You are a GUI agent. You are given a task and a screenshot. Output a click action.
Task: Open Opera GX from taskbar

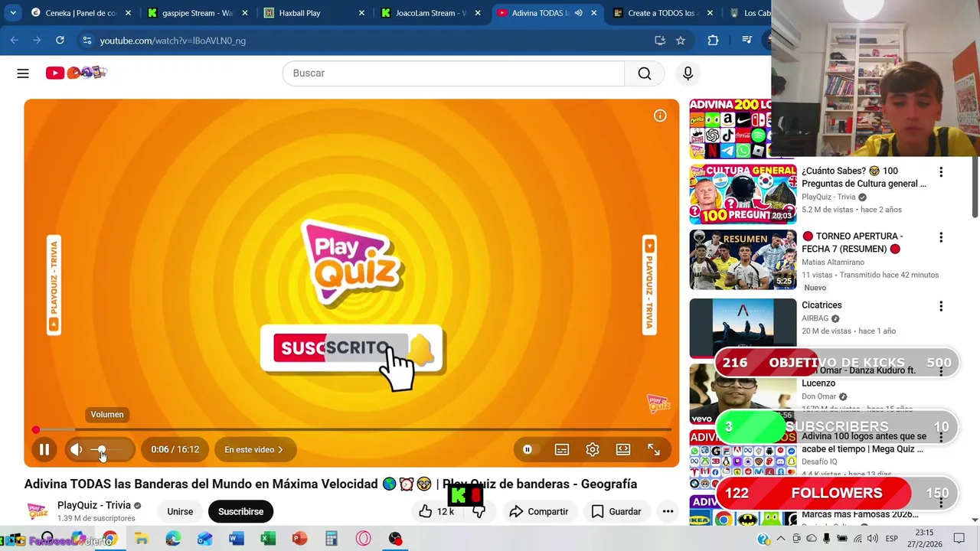[363, 539]
